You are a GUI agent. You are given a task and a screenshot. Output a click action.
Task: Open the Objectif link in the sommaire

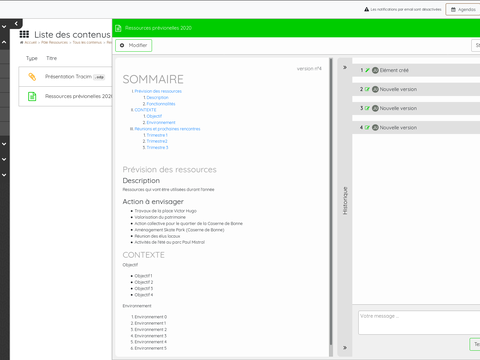click(154, 116)
